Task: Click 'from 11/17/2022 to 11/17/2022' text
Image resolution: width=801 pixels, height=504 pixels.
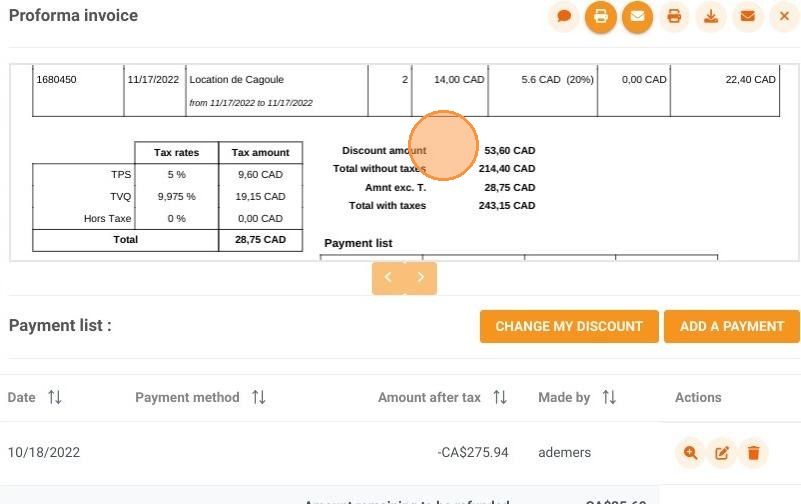Action: (251, 103)
